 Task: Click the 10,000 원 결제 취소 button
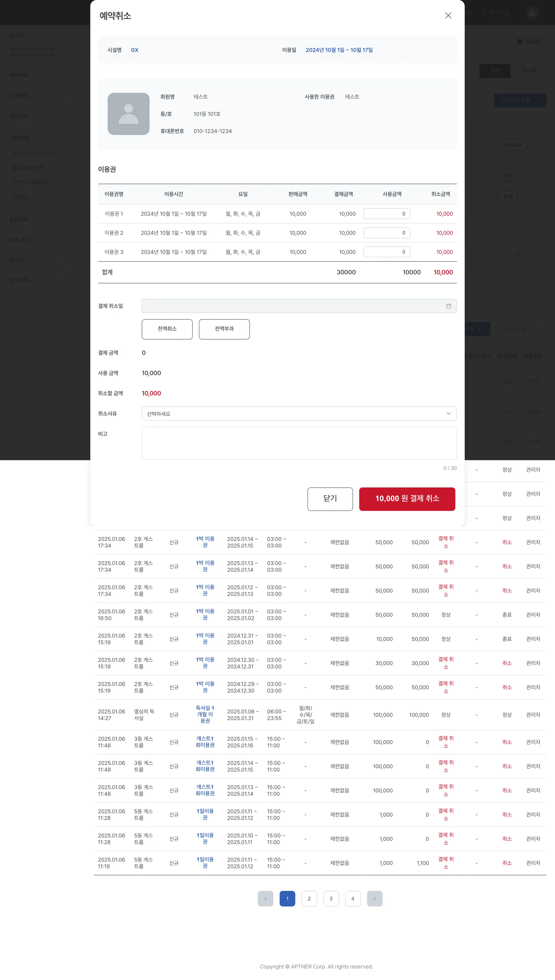(x=407, y=499)
